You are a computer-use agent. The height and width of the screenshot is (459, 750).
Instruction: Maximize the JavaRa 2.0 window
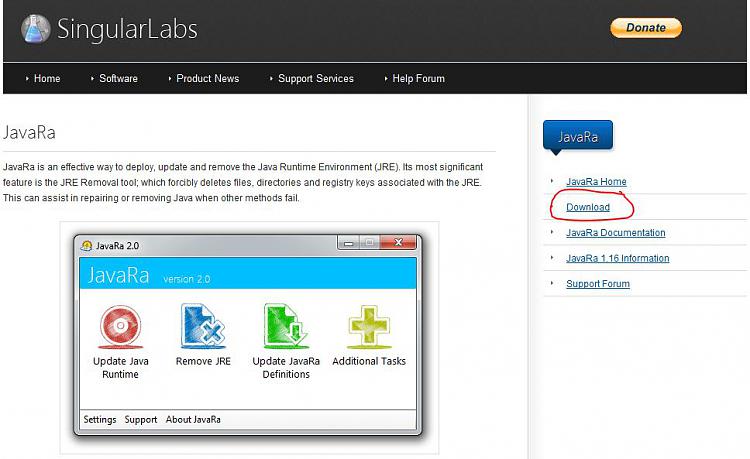369,243
